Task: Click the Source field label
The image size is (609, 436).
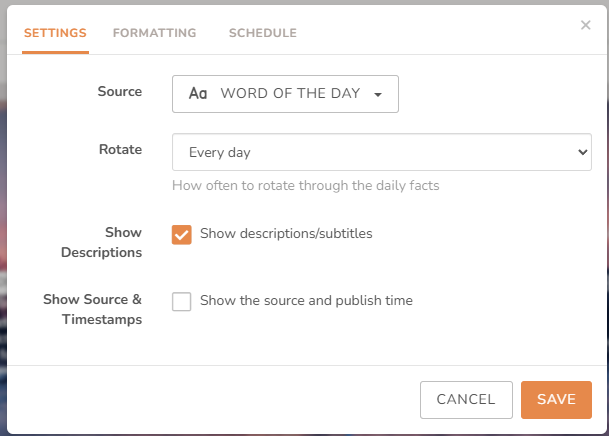Action: click(x=119, y=92)
